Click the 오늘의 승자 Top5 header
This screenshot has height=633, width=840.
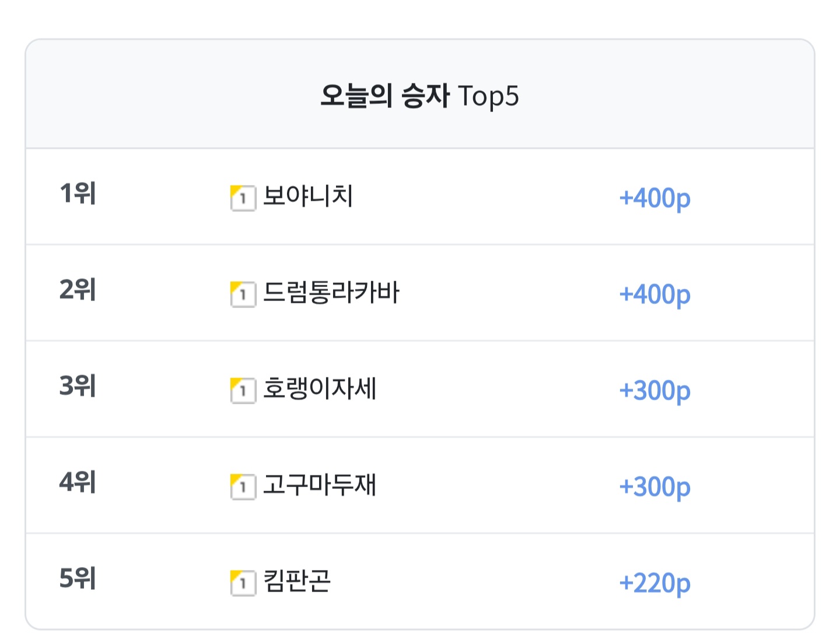pyautogui.click(x=419, y=96)
